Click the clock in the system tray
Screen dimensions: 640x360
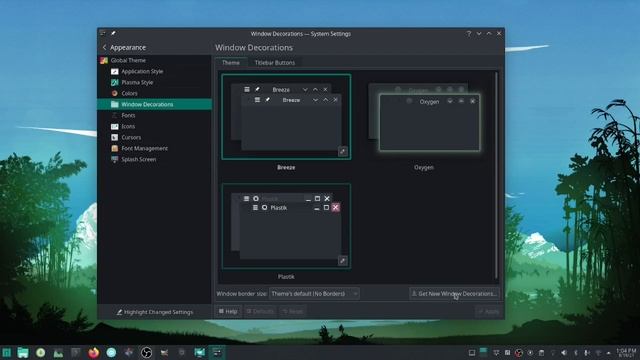pos(626,353)
